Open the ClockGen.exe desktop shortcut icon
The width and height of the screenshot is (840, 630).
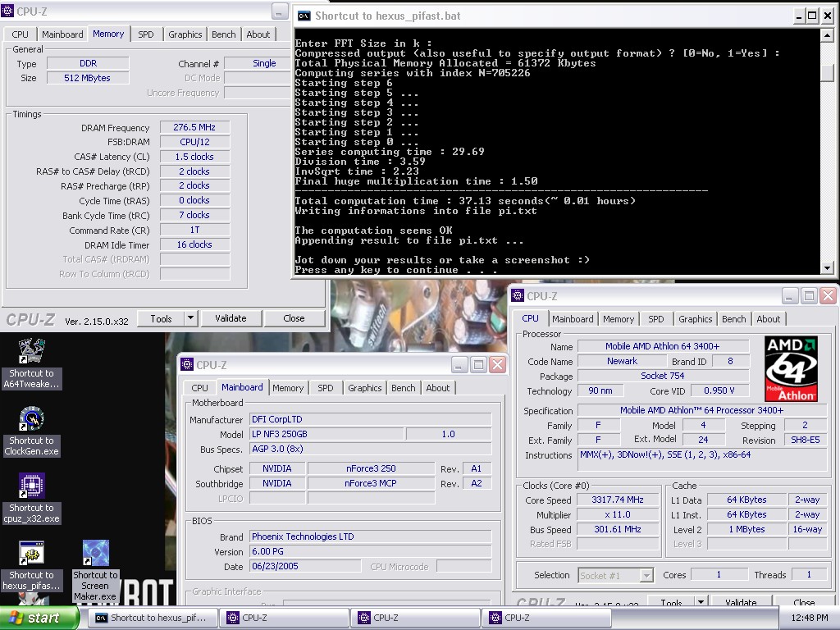[x=32, y=418]
